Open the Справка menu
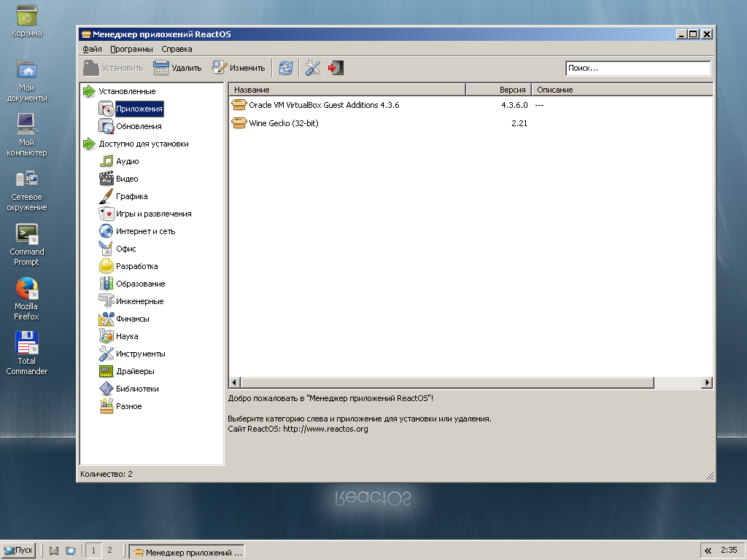747x560 pixels. coord(177,49)
